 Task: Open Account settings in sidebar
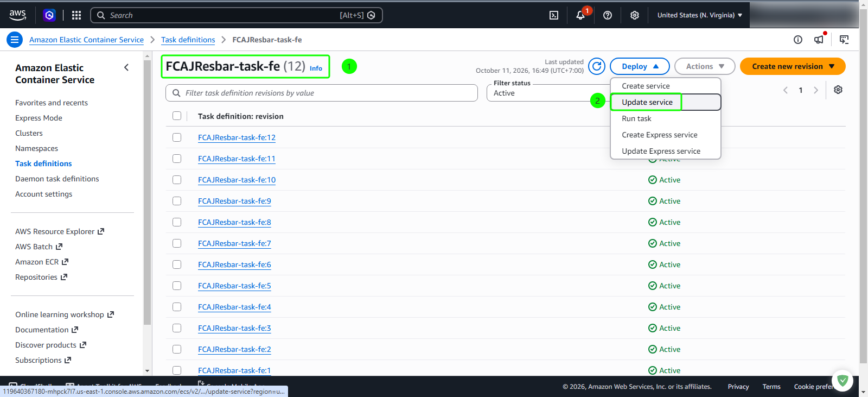[43, 194]
